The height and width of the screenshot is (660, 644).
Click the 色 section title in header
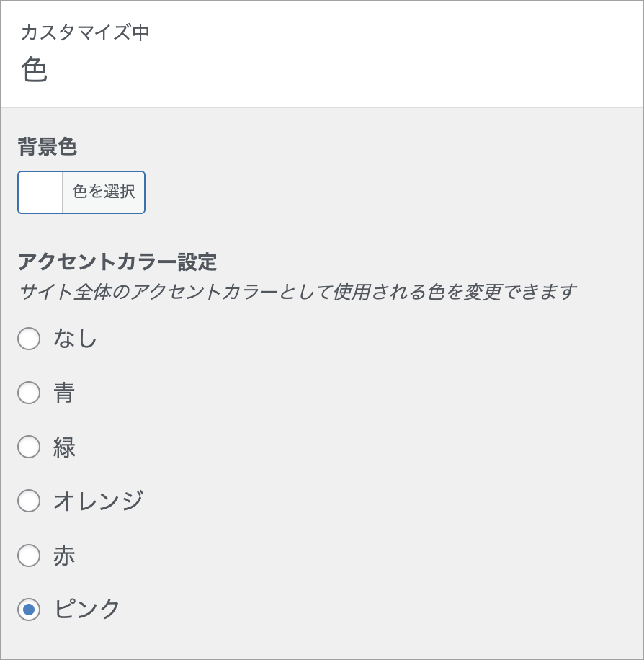click(x=34, y=70)
